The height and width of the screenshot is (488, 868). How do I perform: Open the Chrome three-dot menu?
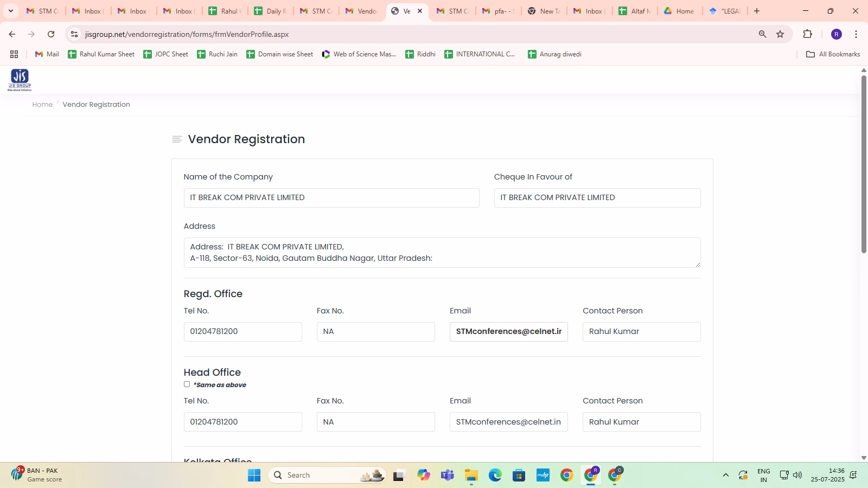[856, 34]
